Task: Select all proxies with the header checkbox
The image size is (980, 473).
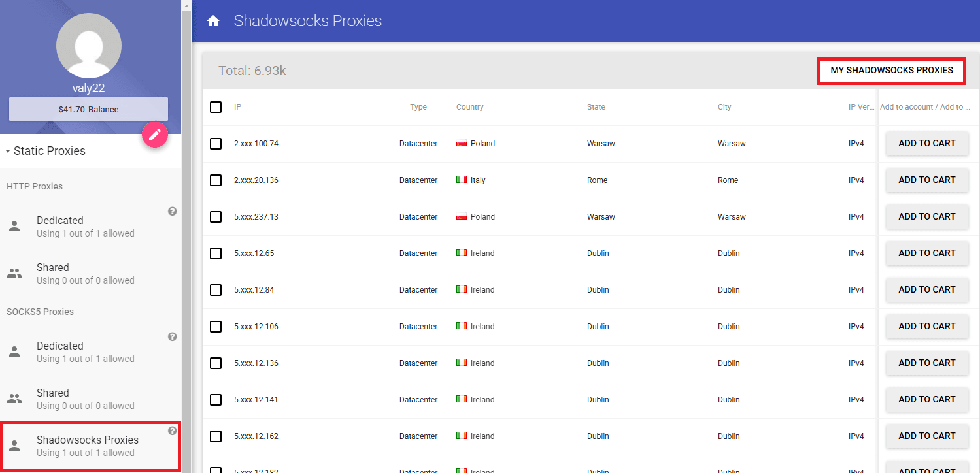Action: coord(216,107)
